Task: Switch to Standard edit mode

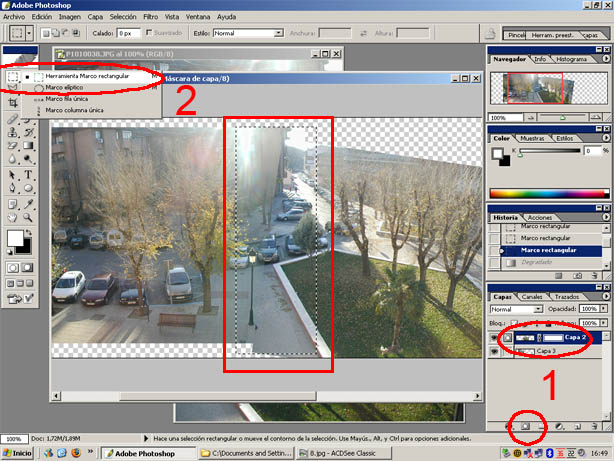Action: [x=13, y=268]
